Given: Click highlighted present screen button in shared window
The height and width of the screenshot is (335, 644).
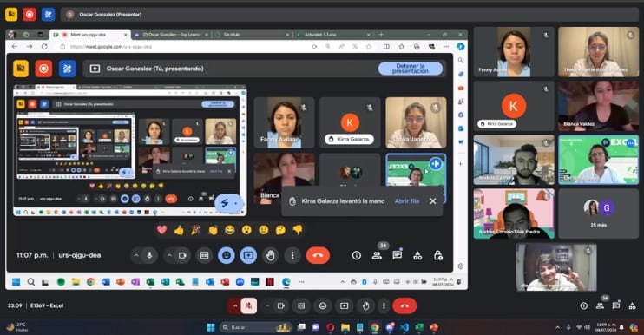Looking at the screenshot, I should [x=248, y=255].
